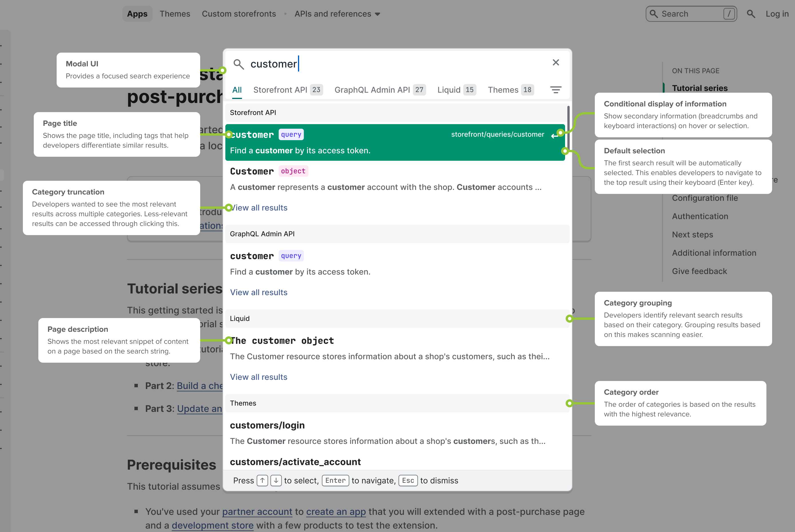Open the Part 2: Build a che link

[200, 386]
